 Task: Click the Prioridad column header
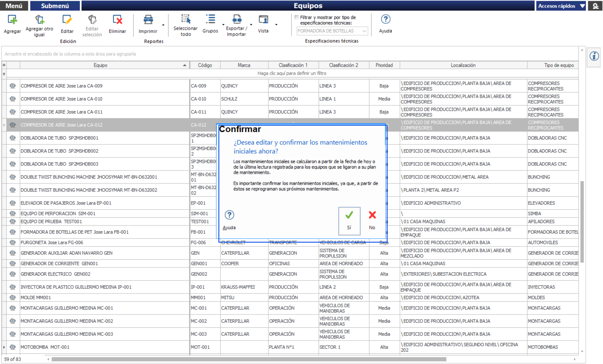(384, 65)
